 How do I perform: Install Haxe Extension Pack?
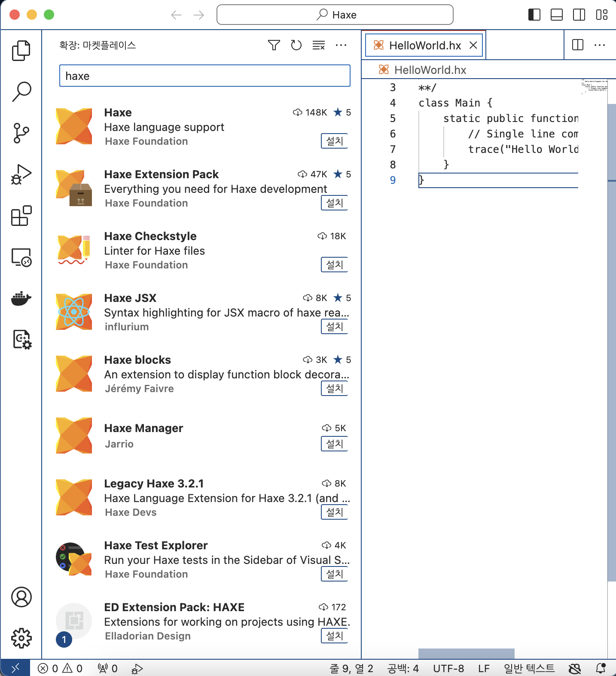(x=335, y=203)
